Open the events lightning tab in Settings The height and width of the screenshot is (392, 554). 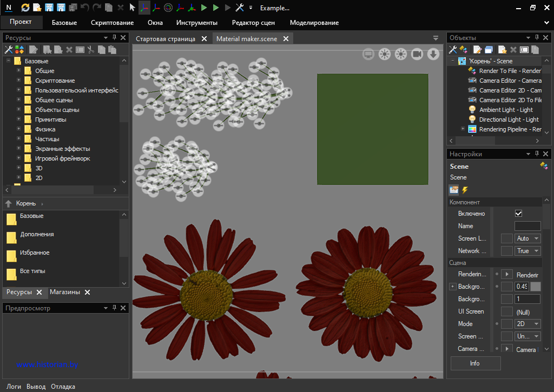(464, 190)
